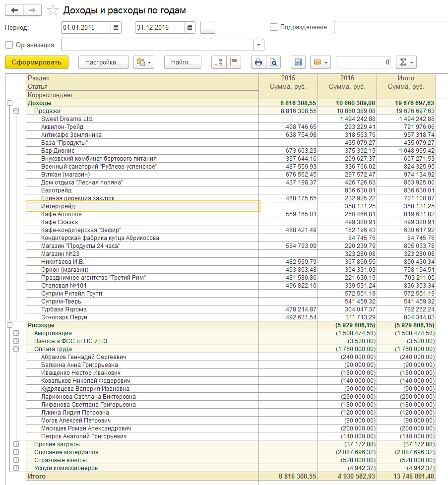The width and height of the screenshot is (448, 485).
Task: Open the Организация dropdown list
Action: pos(258,45)
